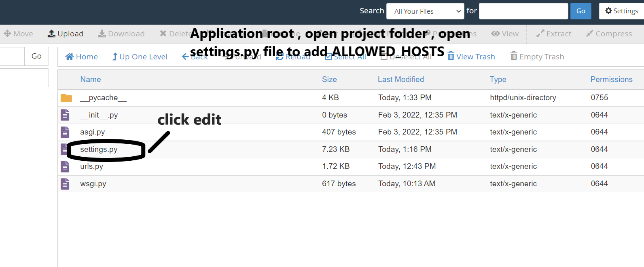
Task: Expand the All Your Files search dropdown
Action: [x=425, y=11]
